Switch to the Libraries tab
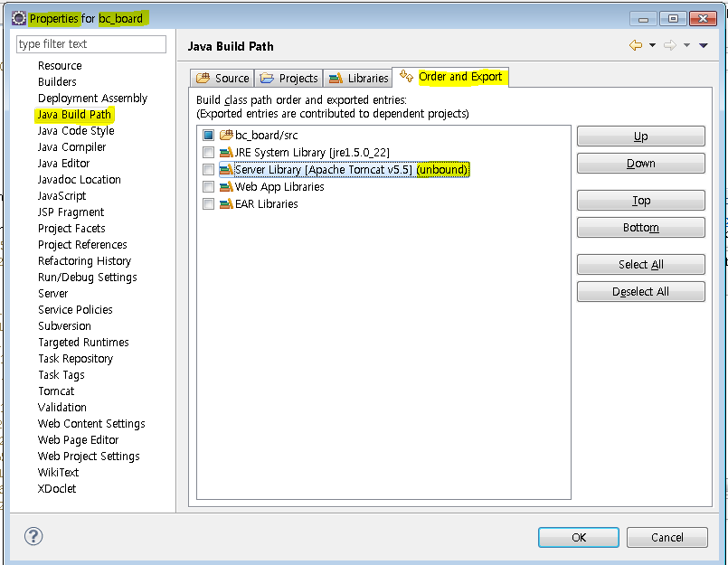728x565 pixels. [x=358, y=79]
